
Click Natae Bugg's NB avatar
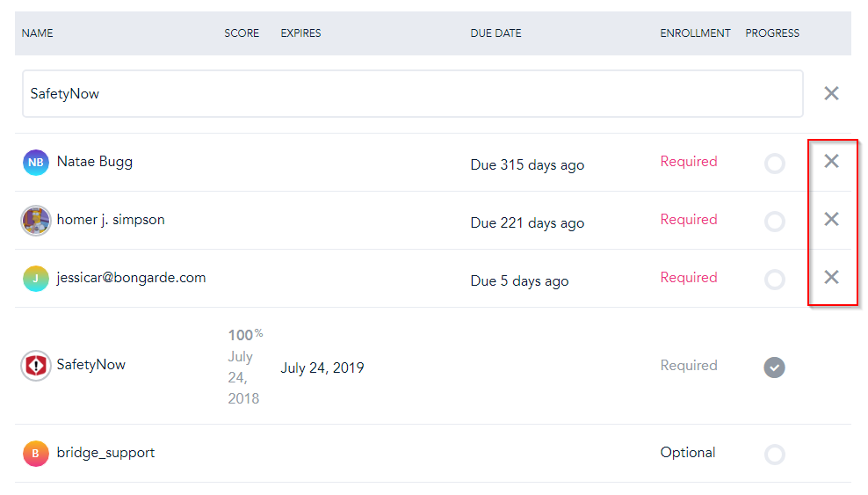point(36,163)
